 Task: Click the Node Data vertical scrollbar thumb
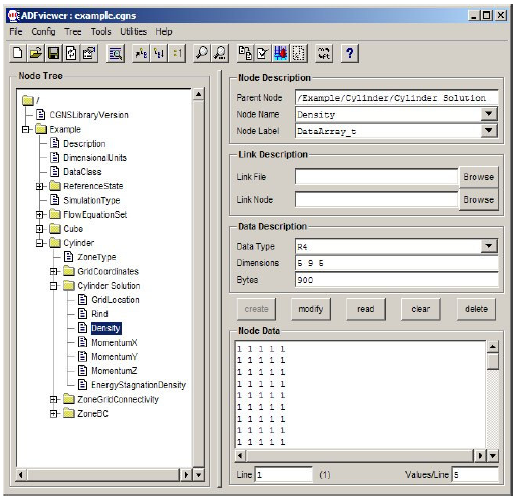(493, 361)
